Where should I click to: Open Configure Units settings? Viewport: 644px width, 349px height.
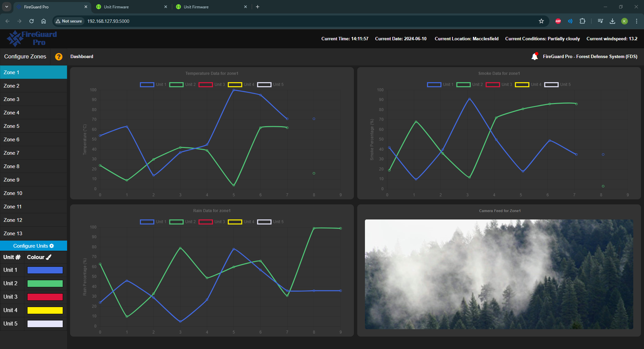click(x=34, y=246)
